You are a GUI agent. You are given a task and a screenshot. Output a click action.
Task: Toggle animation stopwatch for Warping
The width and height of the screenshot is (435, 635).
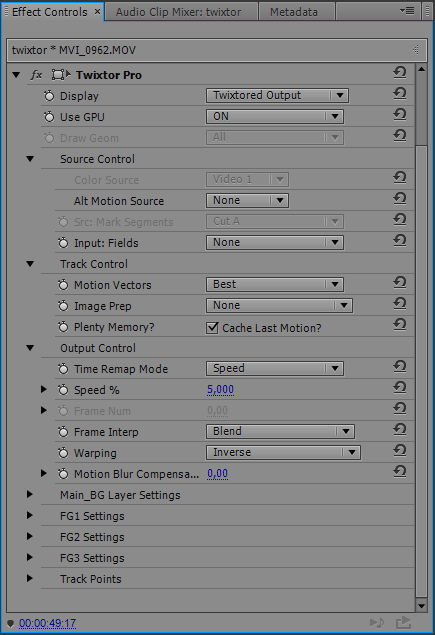(63, 453)
